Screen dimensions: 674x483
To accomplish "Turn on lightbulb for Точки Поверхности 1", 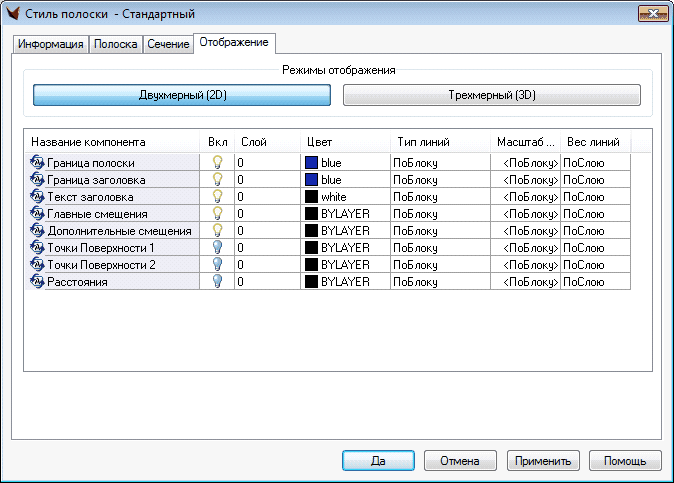I will [x=217, y=248].
